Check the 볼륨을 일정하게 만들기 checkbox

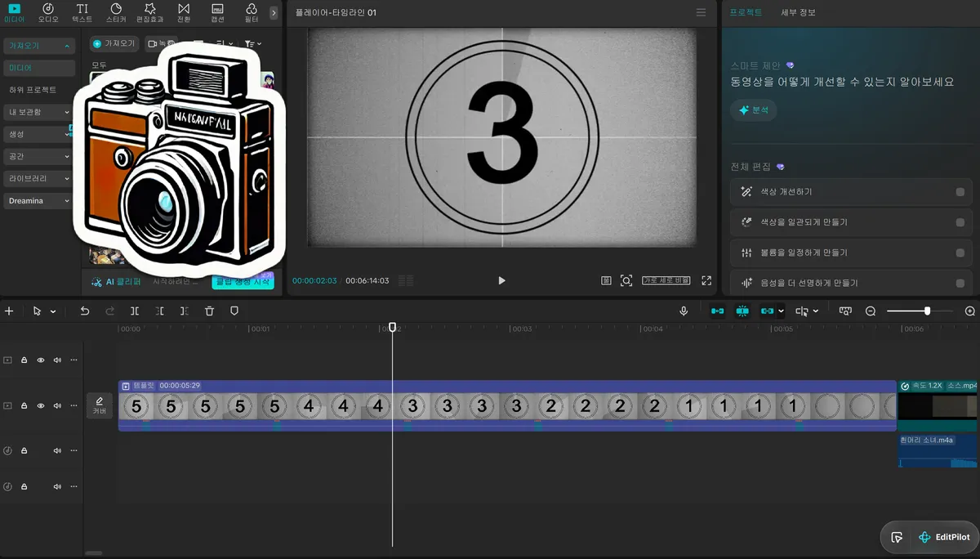pyautogui.click(x=960, y=253)
